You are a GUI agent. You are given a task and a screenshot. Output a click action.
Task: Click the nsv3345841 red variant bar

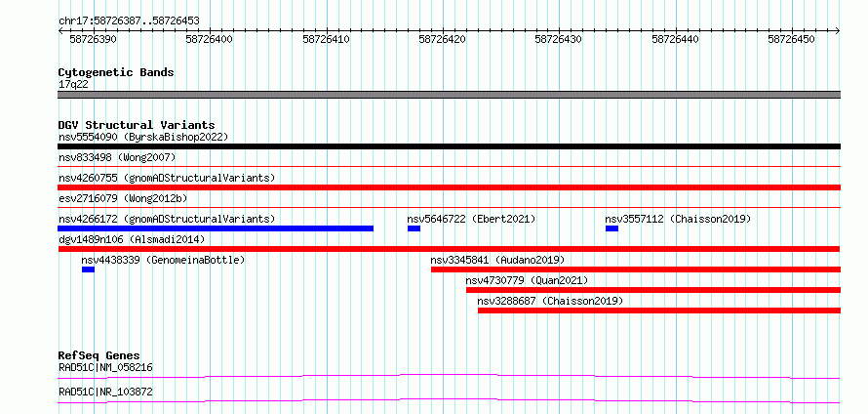636,269
